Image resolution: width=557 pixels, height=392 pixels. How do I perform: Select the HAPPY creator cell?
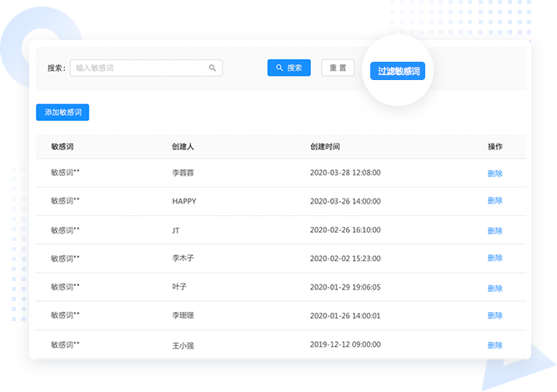point(184,201)
